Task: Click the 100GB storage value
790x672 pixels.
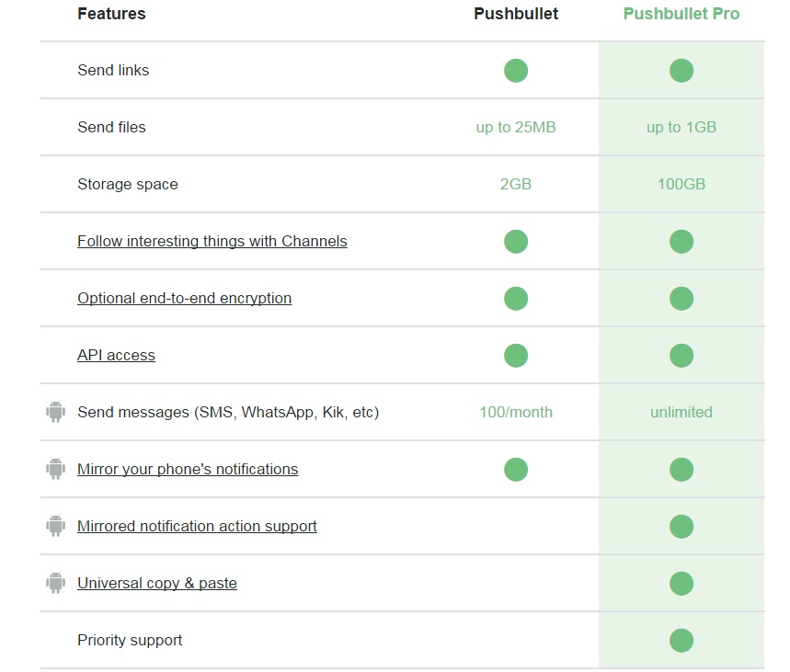Action: pyautogui.click(x=681, y=185)
